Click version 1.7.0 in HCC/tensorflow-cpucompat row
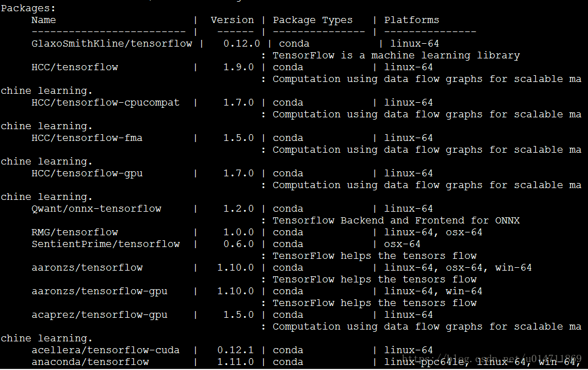 pyautogui.click(x=238, y=102)
